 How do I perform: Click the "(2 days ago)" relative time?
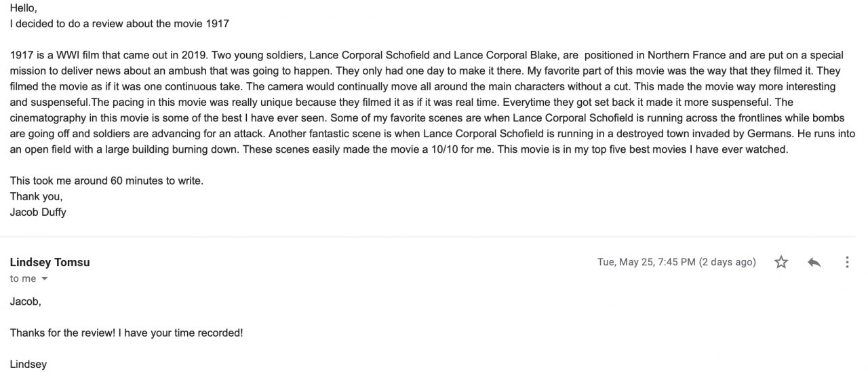tap(727, 262)
